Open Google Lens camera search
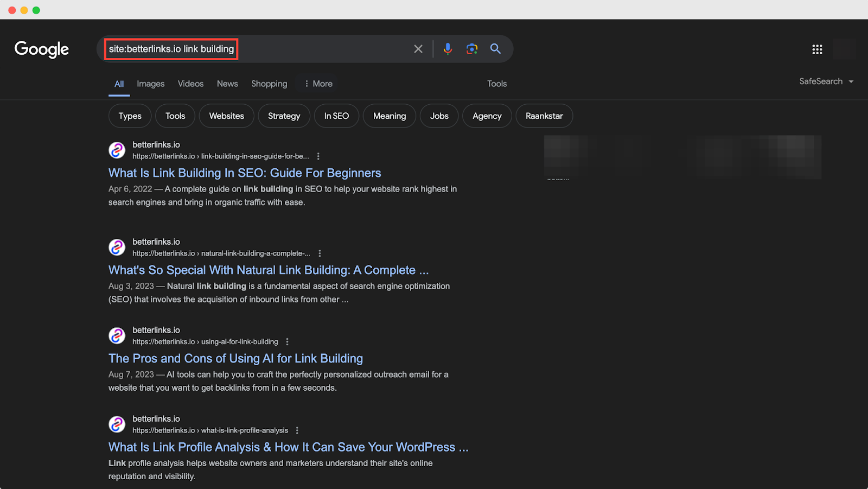 tap(471, 49)
